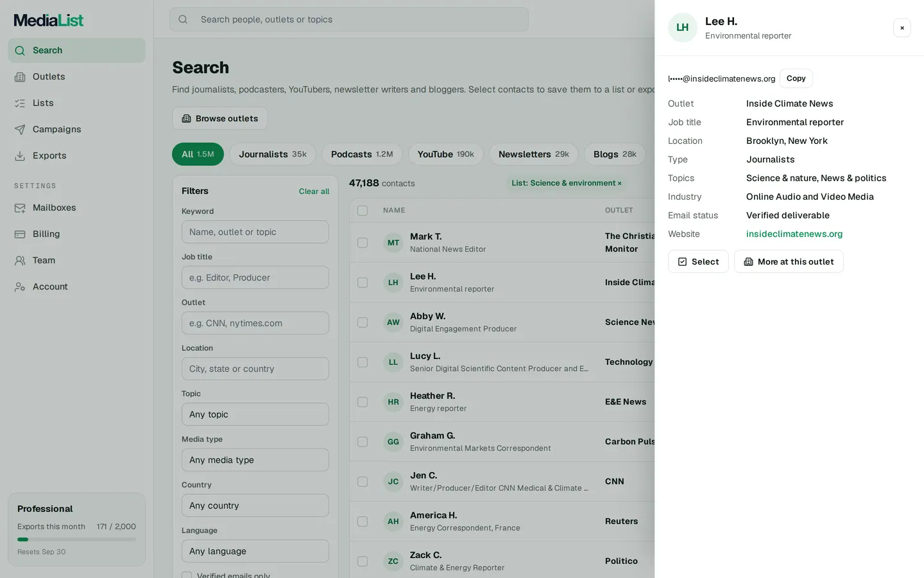
Task: Open the Lists sidebar icon
Action: click(x=20, y=103)
